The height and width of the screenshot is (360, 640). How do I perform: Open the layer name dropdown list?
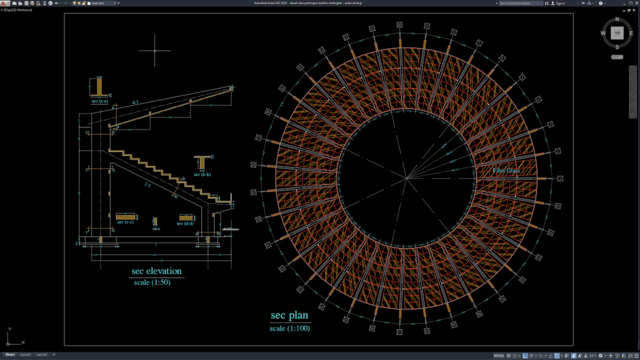[x=115, y=3]
